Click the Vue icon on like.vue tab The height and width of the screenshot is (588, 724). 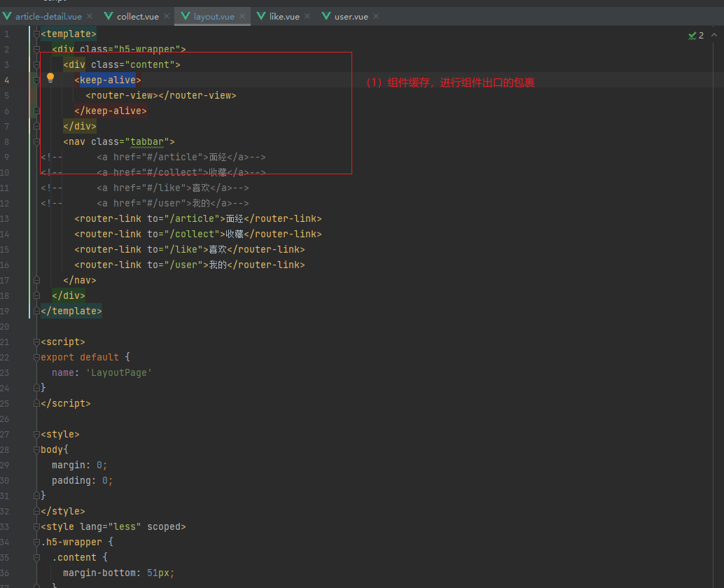click(261, 16)
